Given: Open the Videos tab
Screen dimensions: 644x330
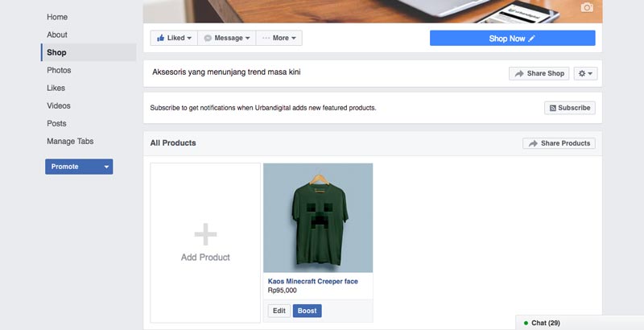Looking at the screenshot, I should pos(59,105).
